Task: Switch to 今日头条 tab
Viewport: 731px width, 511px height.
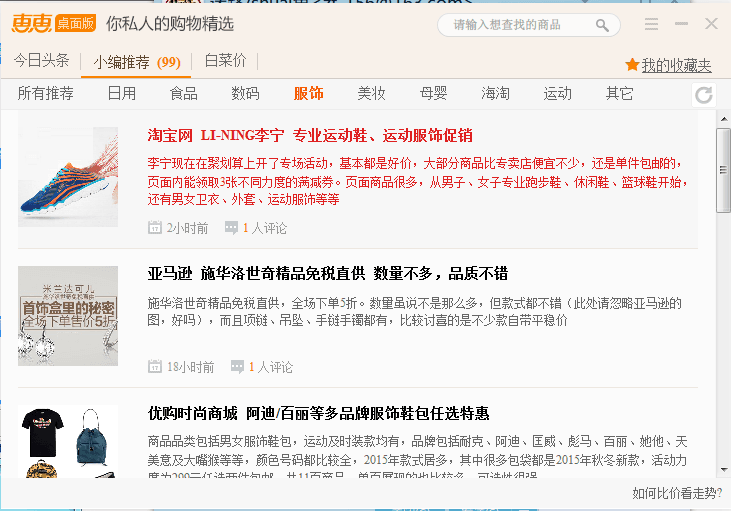Action: point(42,61)
